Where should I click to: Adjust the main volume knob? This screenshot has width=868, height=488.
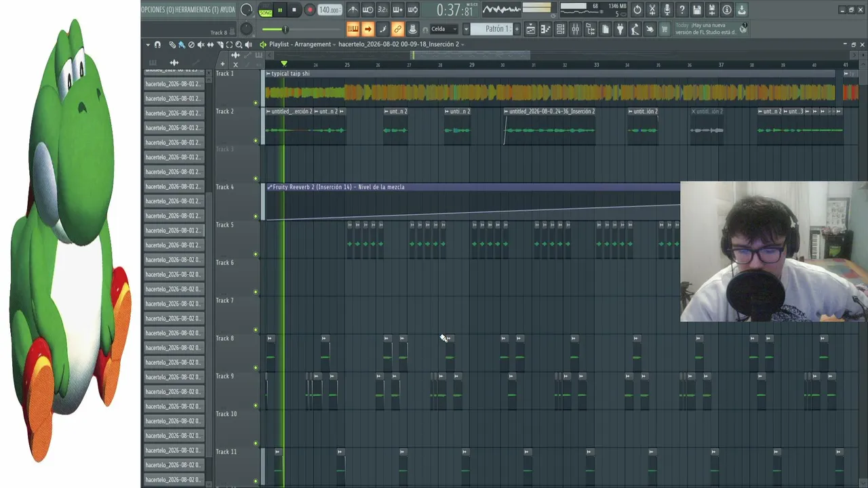247,10
